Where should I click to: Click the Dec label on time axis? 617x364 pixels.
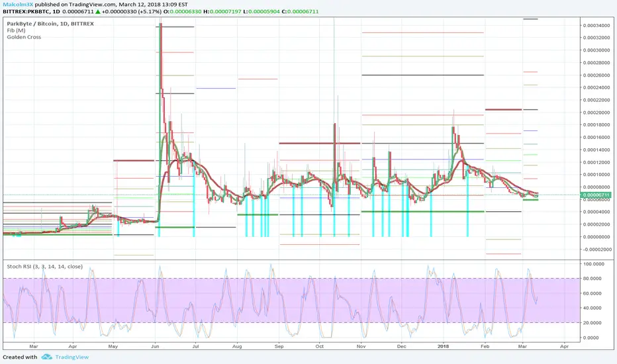coord(401,347)
